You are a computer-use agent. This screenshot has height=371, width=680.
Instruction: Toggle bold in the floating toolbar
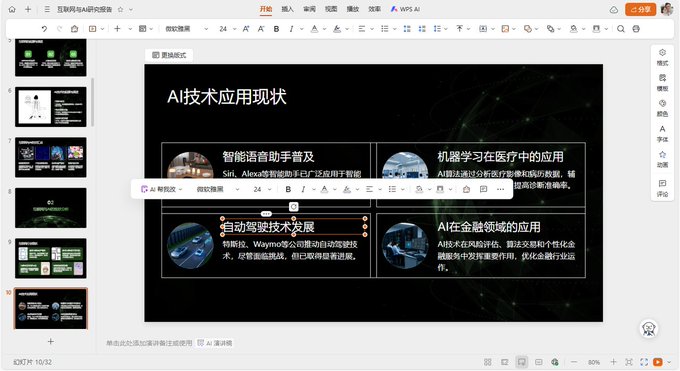coord(288,189)
